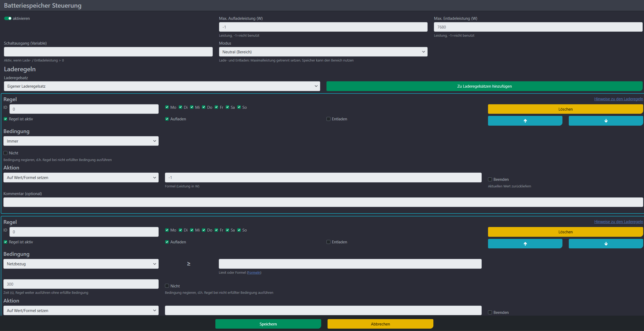Check Beenden next to first rule formula
Image resolution: width=644 pixels, height=331 pixels.
(490, 179)
